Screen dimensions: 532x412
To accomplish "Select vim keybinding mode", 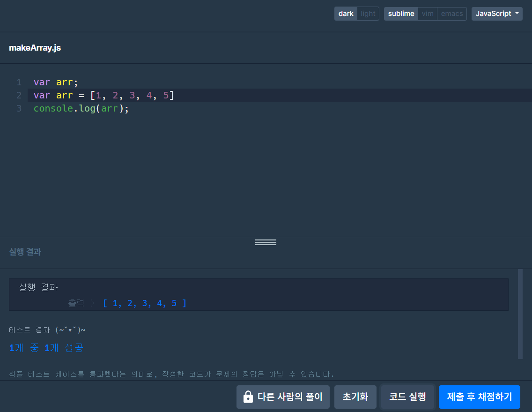I will 428,14.
